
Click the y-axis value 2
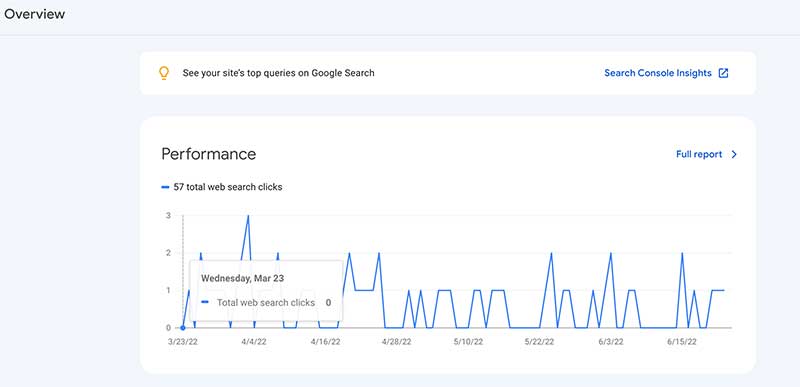click(168, 253)
